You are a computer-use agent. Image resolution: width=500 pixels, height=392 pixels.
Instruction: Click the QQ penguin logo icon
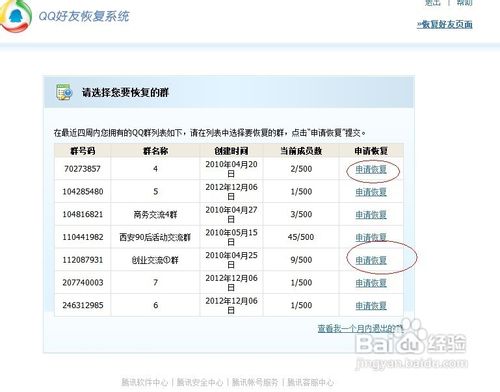coord(16,16)
